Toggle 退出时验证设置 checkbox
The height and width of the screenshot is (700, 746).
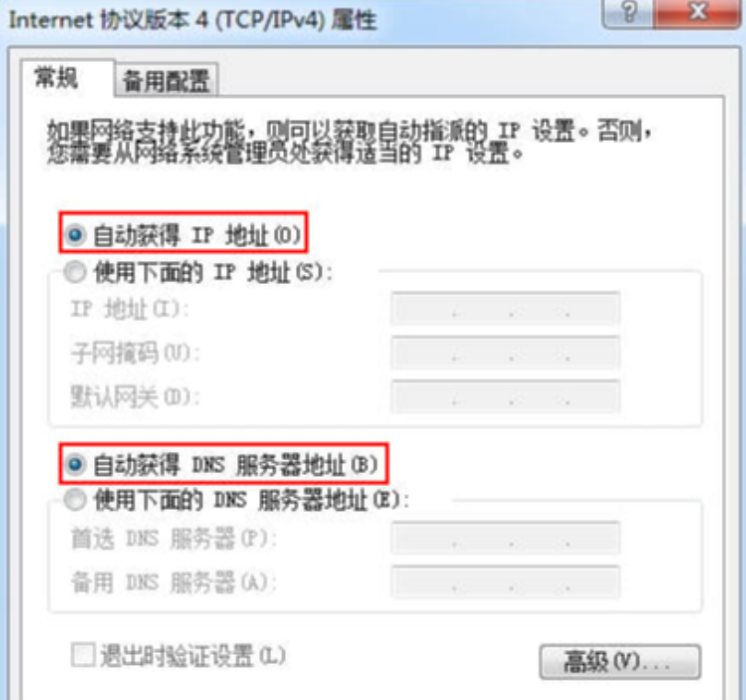(83, 655)
